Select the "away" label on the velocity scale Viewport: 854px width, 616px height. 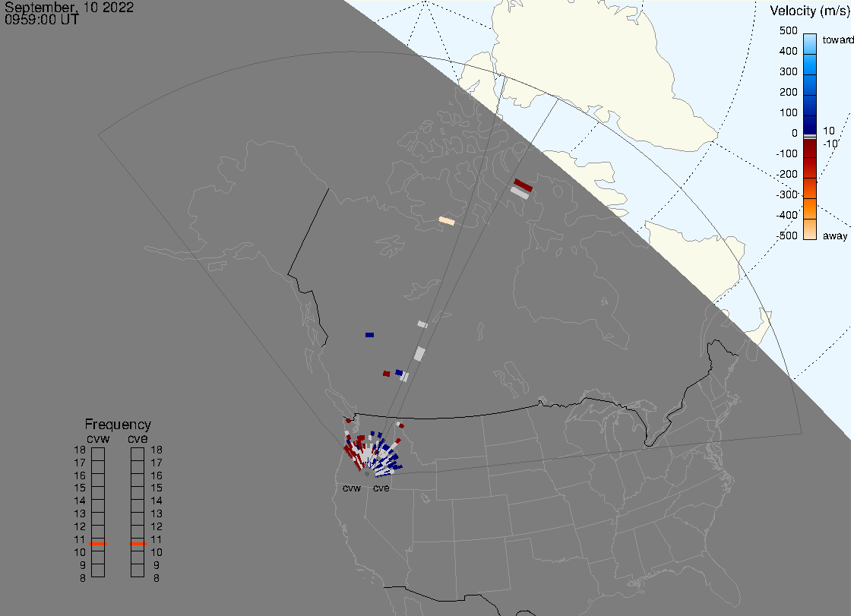tap(835, 235)
